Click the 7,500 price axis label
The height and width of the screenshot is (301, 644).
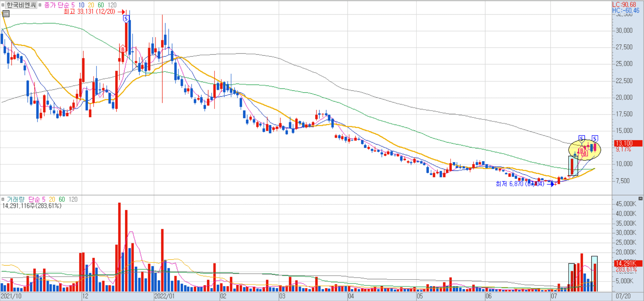[623, 181]
